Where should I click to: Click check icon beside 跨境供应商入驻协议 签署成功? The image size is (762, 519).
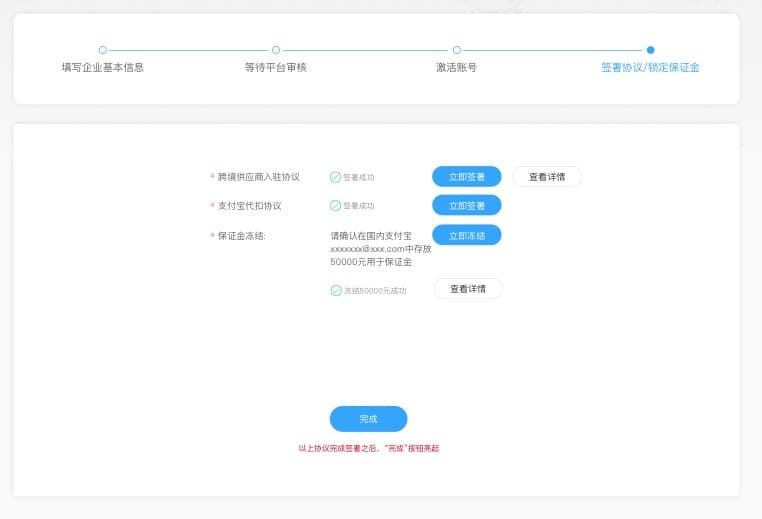335,177
